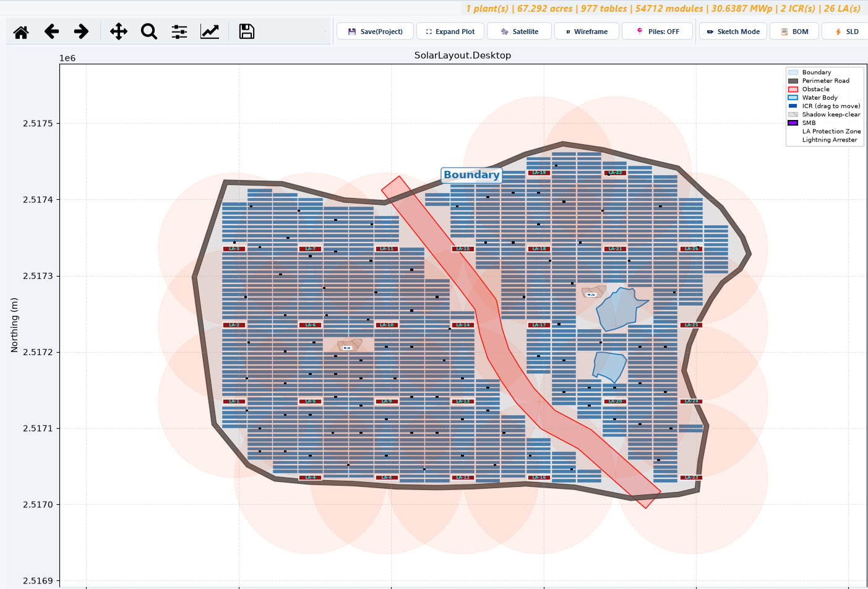The image size is (868, 589).
Task: Click the Lightning Arrester legend text
Action: click(830, 140)
